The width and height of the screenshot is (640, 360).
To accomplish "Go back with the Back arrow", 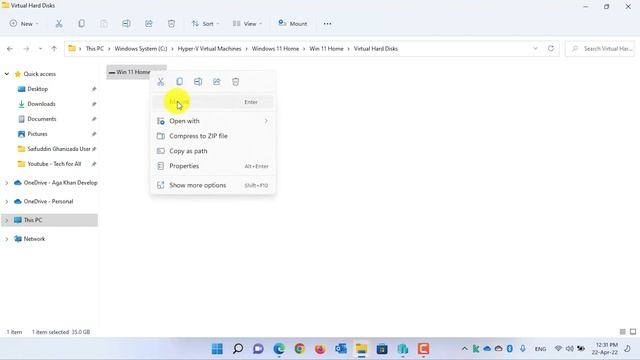I will [10, 49].
